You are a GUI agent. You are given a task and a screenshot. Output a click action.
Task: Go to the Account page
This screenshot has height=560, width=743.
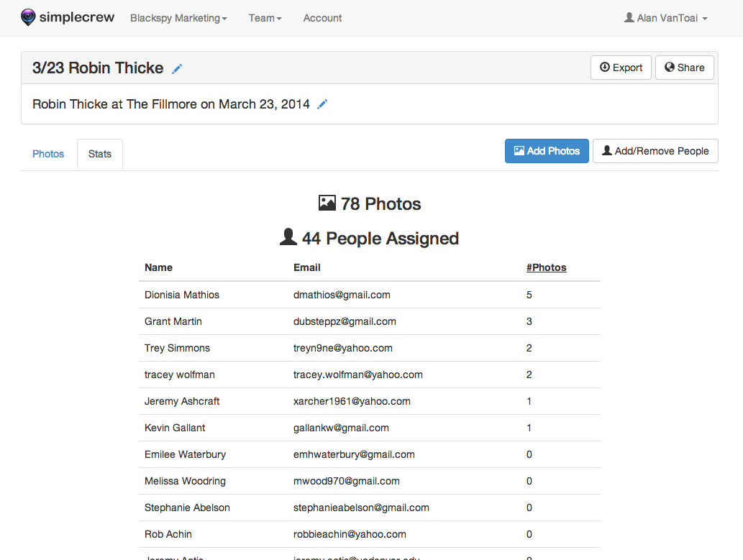tap(322, 18)
